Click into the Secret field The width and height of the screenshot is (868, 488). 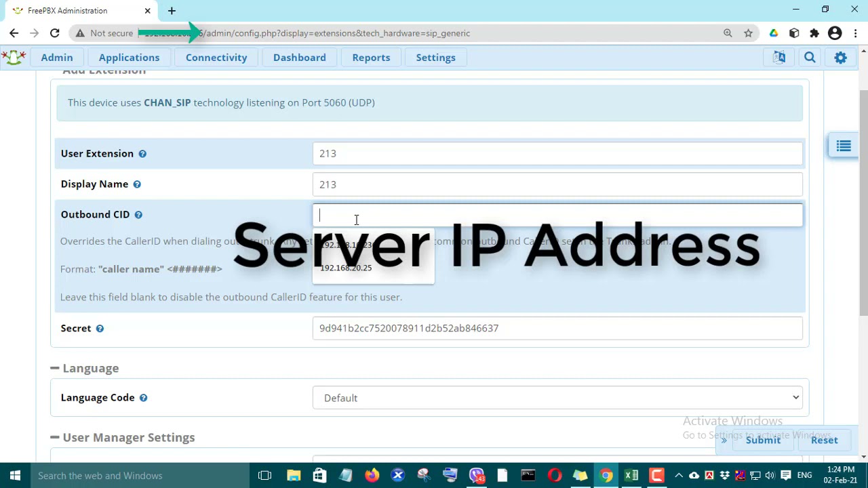click(x=557, y=329)
